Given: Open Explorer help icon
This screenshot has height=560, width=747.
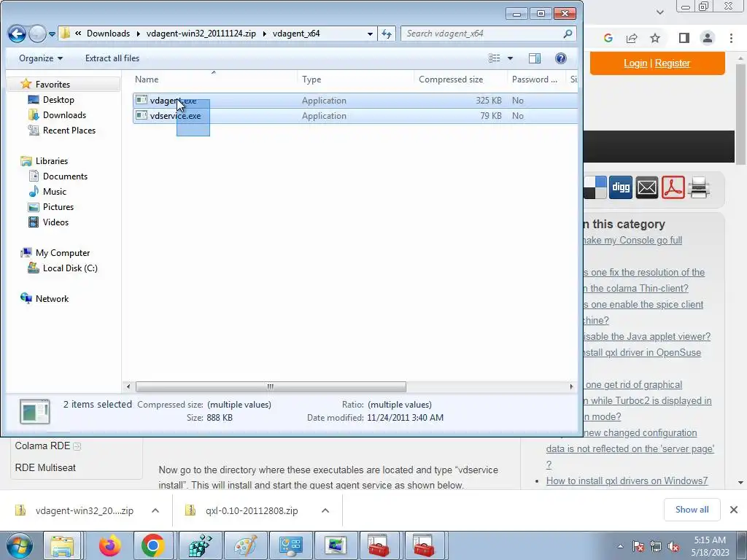Looking at the screenshot, I should click(561, 58).
